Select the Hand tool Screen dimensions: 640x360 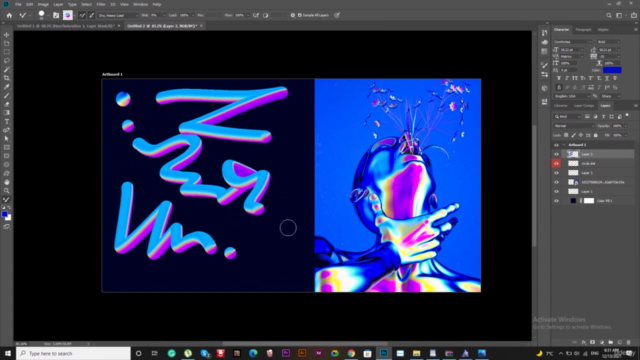pyautogui.click(x=7, y=182)
